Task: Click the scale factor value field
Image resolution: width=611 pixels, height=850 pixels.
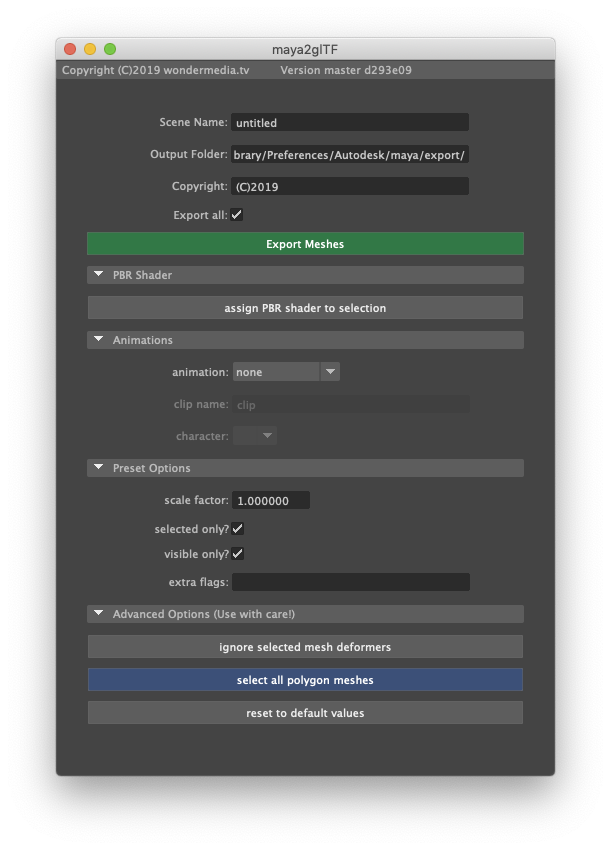Action: click(270, 499)
